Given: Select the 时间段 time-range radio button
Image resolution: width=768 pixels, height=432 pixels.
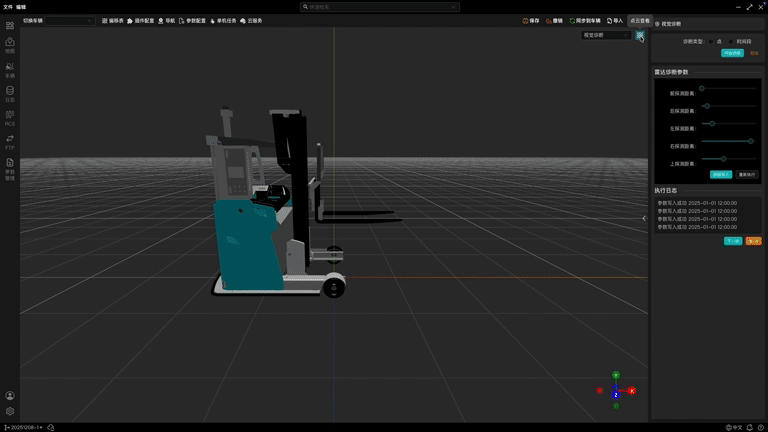Looking at the screenshot, I should pyautogui.click(x=731, y=41).
